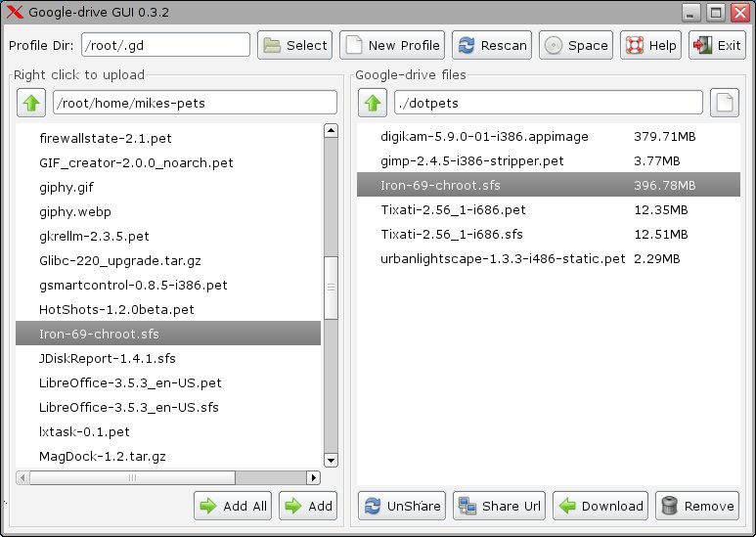Select lxtask-0.1.pet
The width and height of the screenshot is (756, 537).
[x=168, y=431]
